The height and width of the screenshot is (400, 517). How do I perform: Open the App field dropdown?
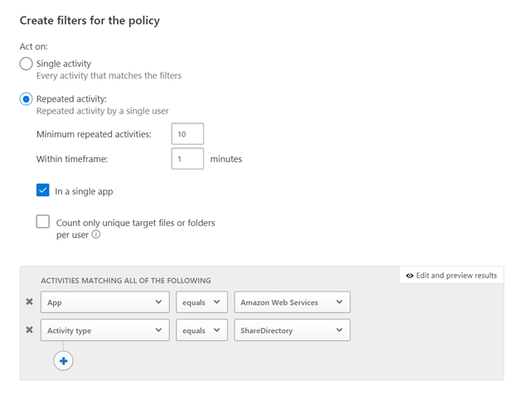(x=105, y=302)
